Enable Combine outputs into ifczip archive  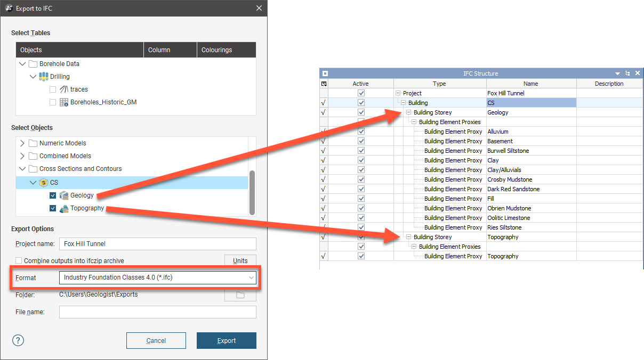[19, 261]
